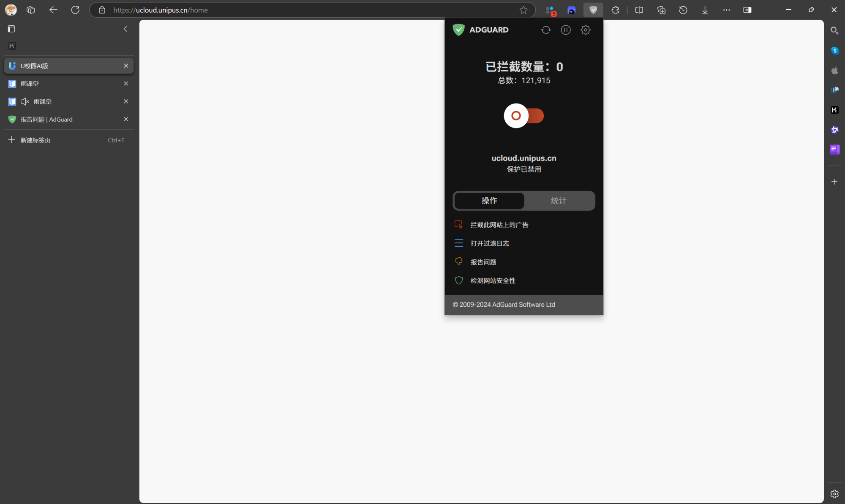Viewport: 845px width, 504px height.
Task: Click the AdGuard refresh page icon
Action: [x=546, y=30]
